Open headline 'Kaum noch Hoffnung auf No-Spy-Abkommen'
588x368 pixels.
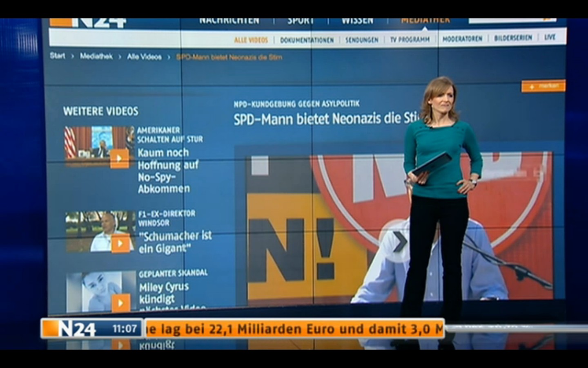click(168, 171)
